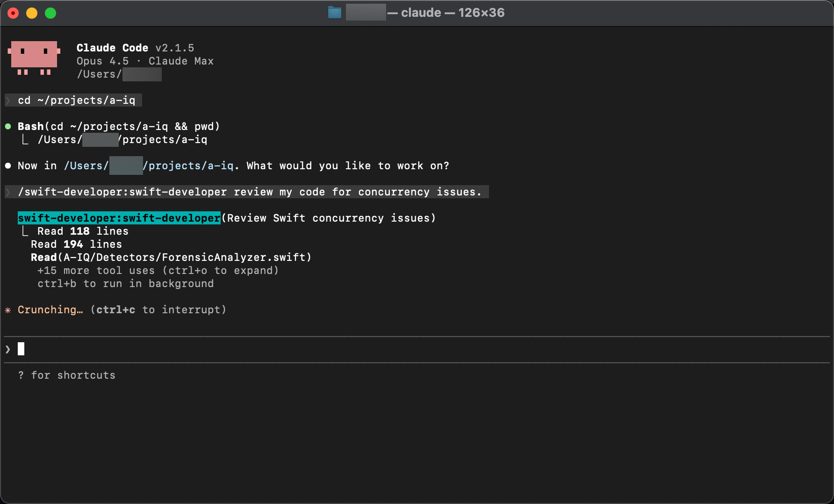The image size is (834, 504).
Task: Click the 'cd ~/projects/a-iq' user prompt line
Action: [73, 101]
